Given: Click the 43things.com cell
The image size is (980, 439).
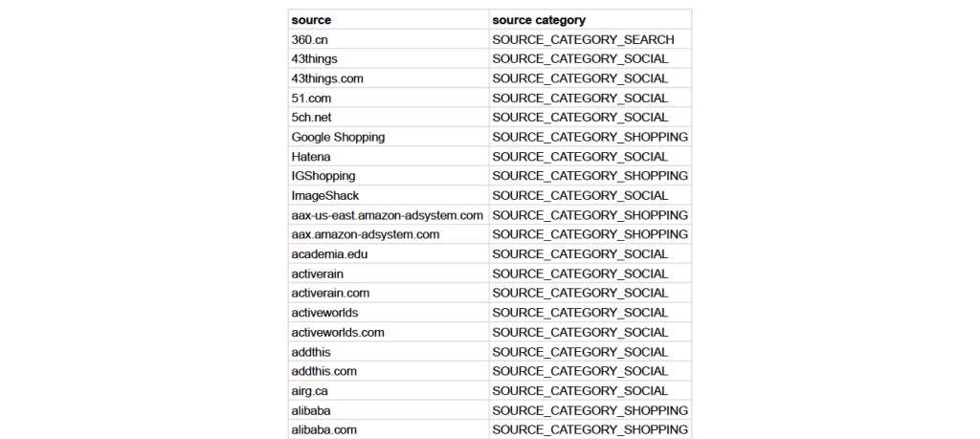Looking at the screenshot, I should [327, 78].
